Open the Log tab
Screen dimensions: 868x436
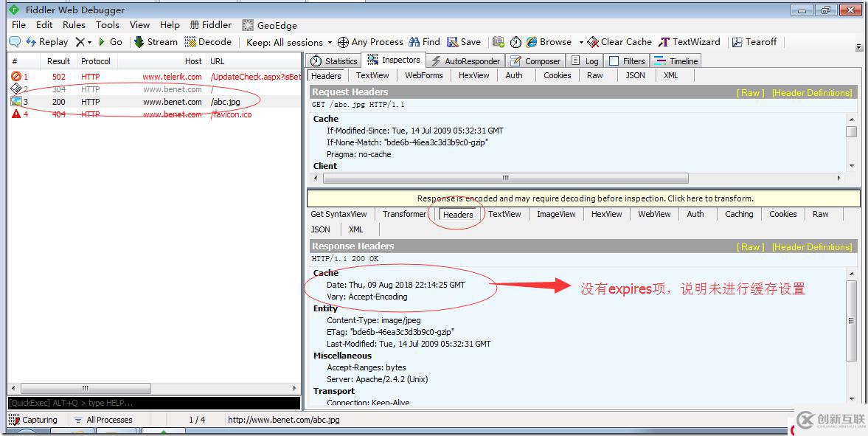[585, 61]
